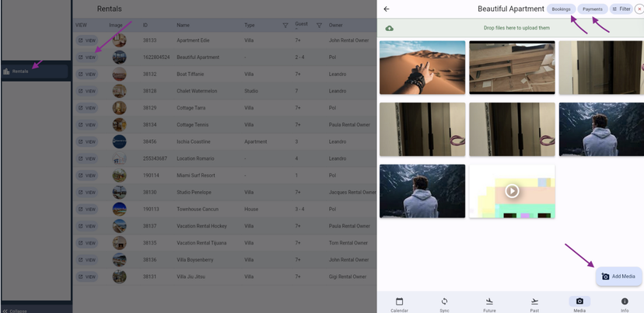Go back using the left arrow icon
Viewport: 644px width, 313px height.
pyautogui.click(x=386, y=9)
